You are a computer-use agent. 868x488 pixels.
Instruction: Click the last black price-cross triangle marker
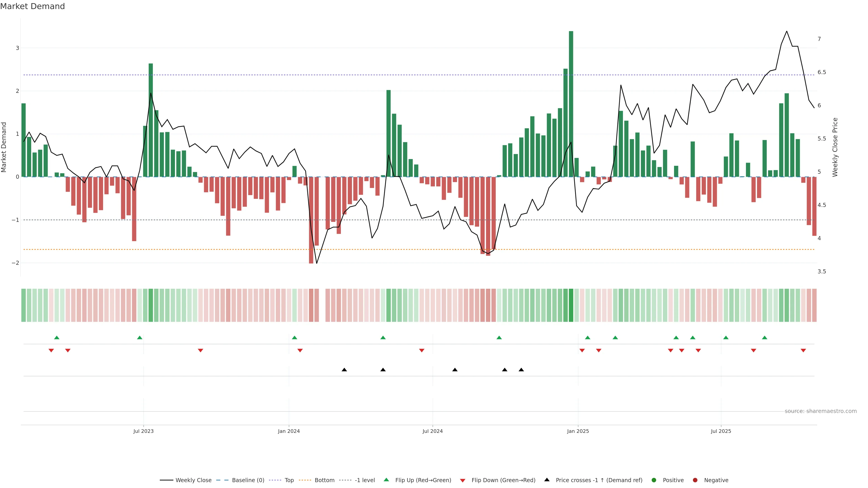tap(521, 370)
